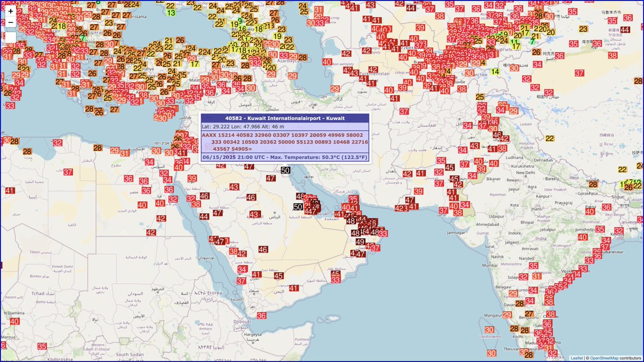Select 42 marker on the Makran coast
The height and width of the screenshot is (362, 644).
[x=400, y=208]
